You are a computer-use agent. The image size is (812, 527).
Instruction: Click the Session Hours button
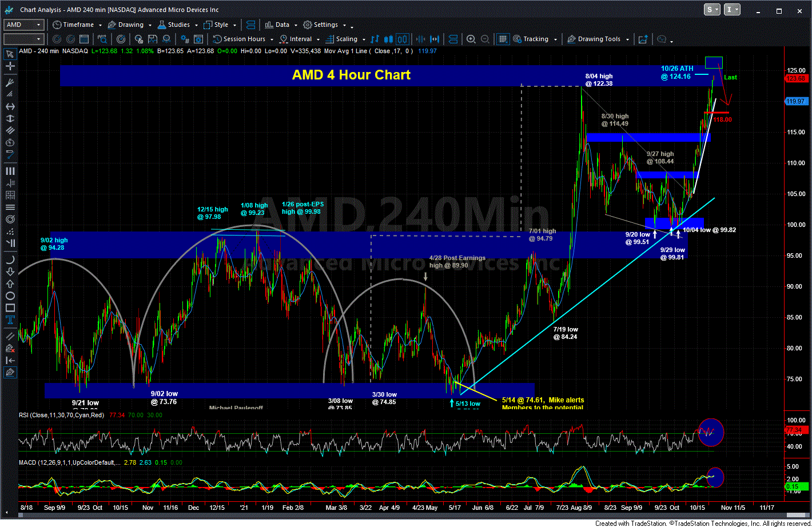[x=239, y=39]
